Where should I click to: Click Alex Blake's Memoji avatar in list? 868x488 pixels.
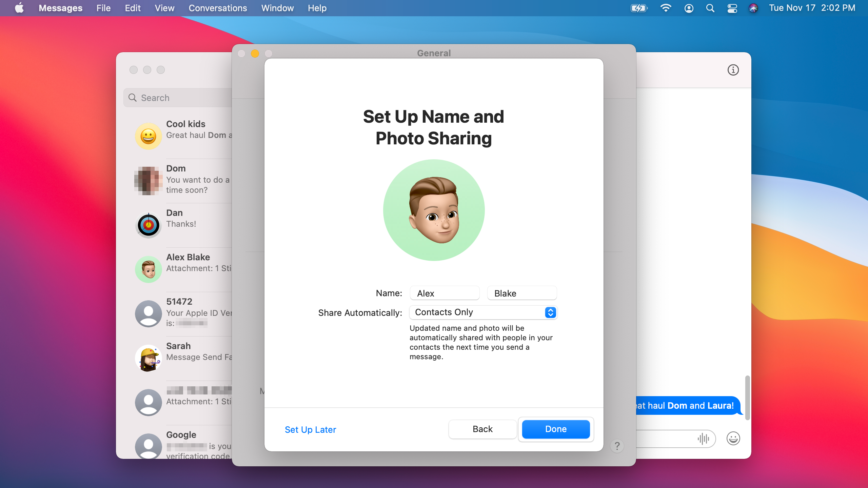tap(148, 269)
